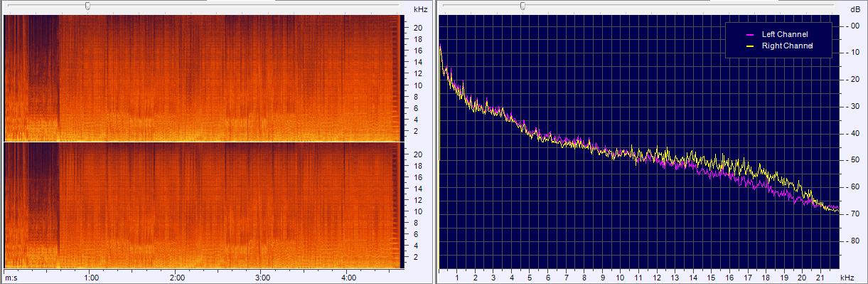The image size is (868, 284).
Task: Click the 10 kHz mark on the spectrum axis
Action: (621, 278)
